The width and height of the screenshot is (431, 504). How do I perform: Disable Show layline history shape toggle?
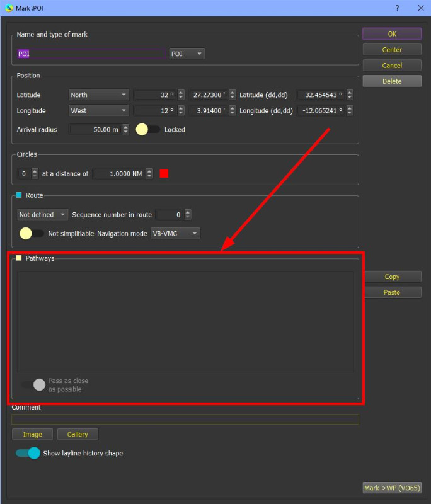coord(28,453)
